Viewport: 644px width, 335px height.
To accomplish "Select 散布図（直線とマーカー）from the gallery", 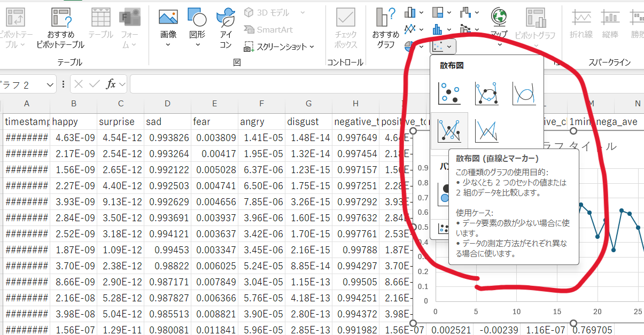I will click(449, 130).
